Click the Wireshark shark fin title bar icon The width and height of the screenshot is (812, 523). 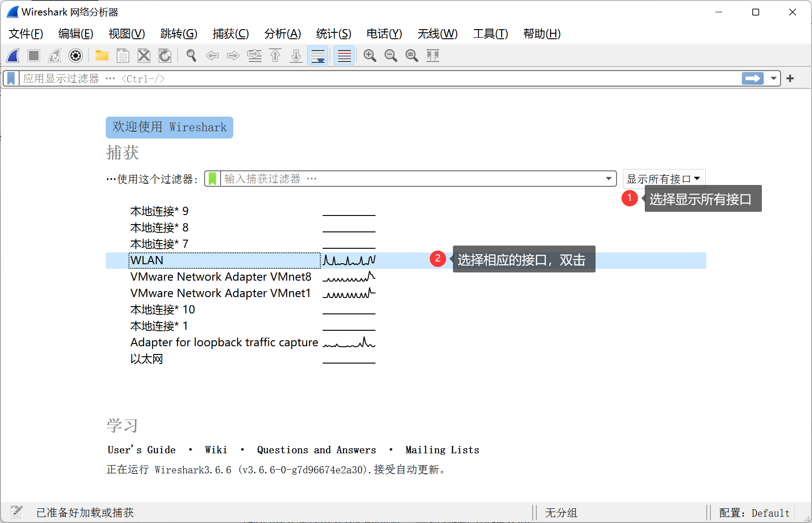[13, 12]
